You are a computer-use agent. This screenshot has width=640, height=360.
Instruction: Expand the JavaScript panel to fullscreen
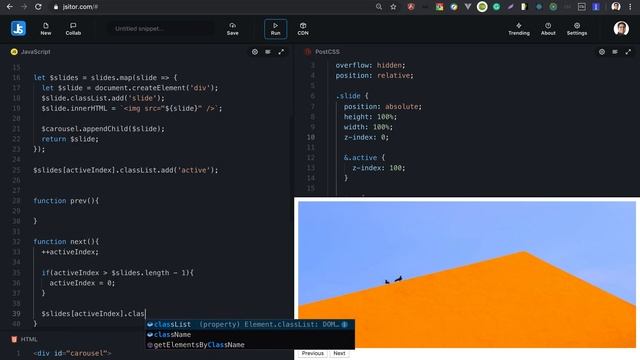pyautogui.click(x=281, y=52)
